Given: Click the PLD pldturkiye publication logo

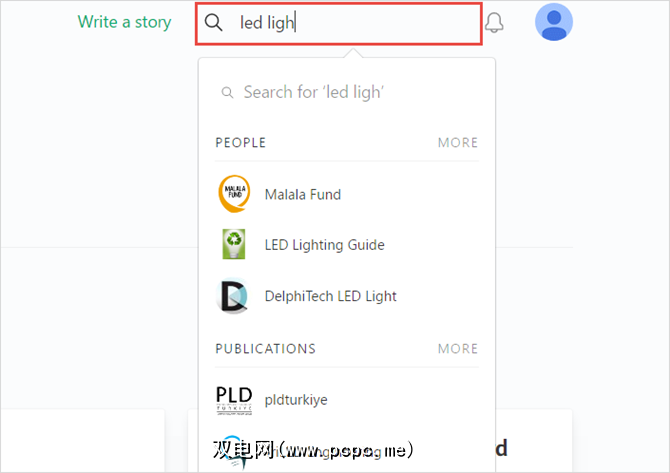Looking at the screenshot, I should pos(234,399).
